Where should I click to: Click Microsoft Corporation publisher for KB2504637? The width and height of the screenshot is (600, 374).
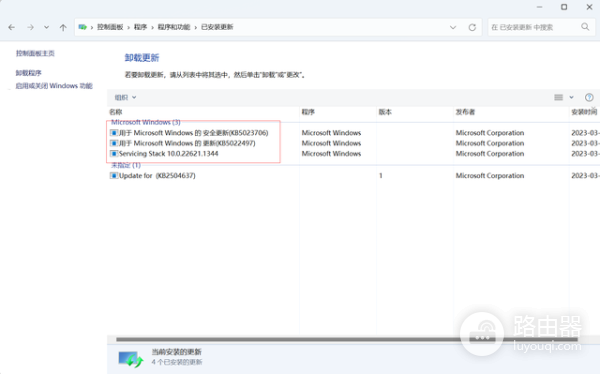(x=490, y=176)
